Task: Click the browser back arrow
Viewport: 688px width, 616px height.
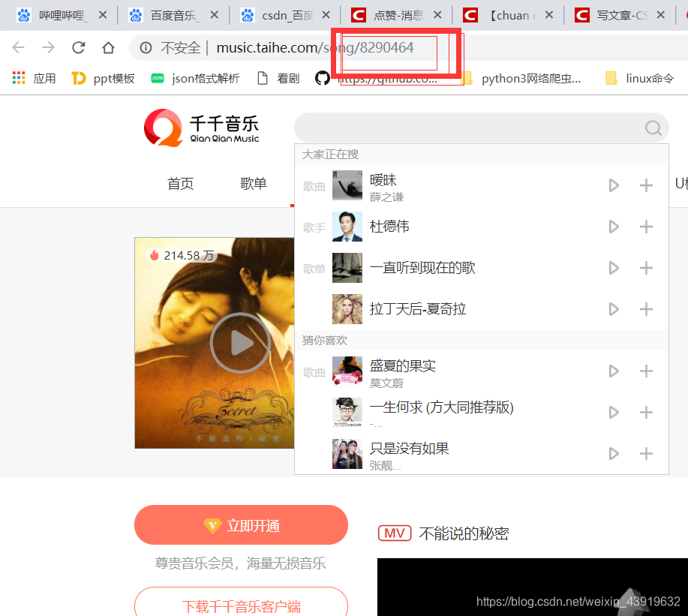Action: point(19,47)
